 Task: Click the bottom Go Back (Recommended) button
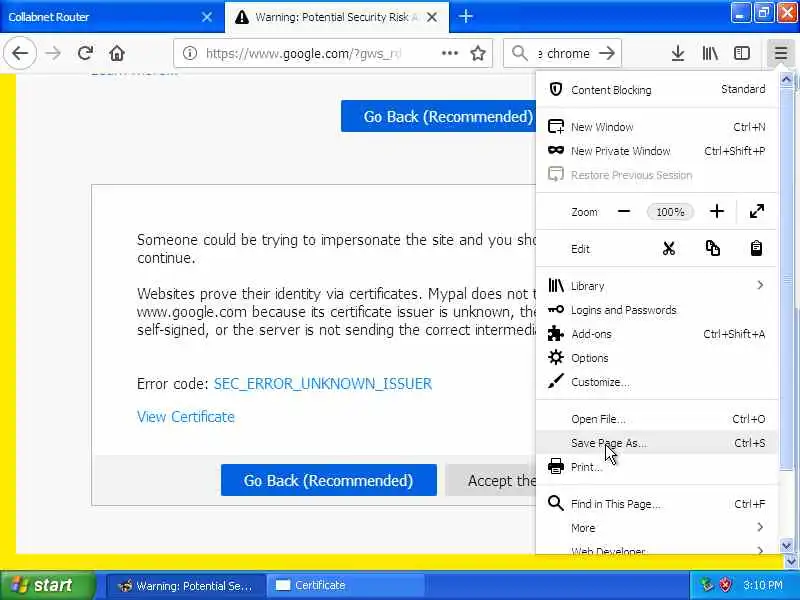coord(329,480)
